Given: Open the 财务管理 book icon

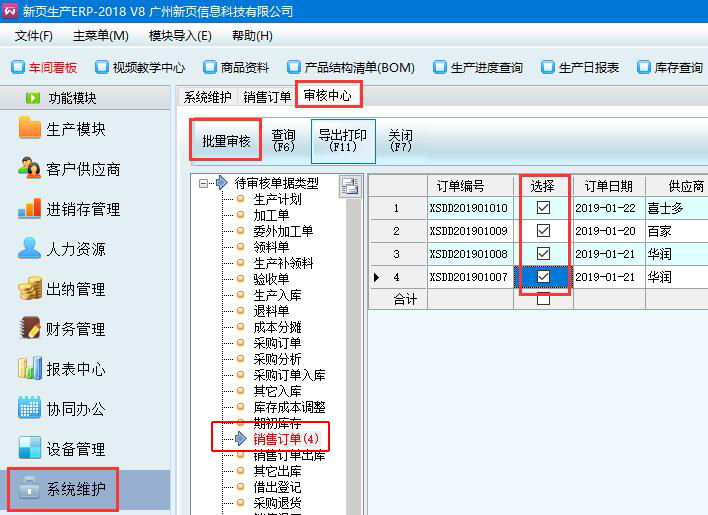Looking at the screenshot, I should coord(29,329).
